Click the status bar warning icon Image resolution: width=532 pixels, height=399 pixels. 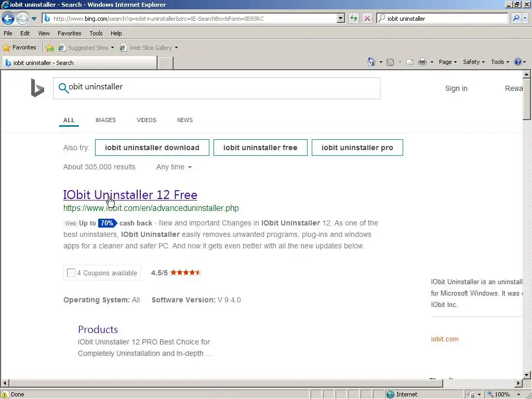click(5, 394)
